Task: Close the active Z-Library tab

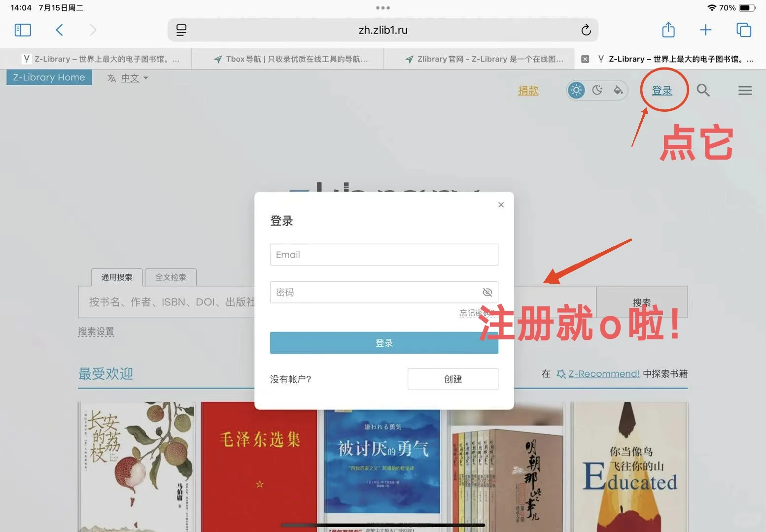Action: (x=585, y=59)
